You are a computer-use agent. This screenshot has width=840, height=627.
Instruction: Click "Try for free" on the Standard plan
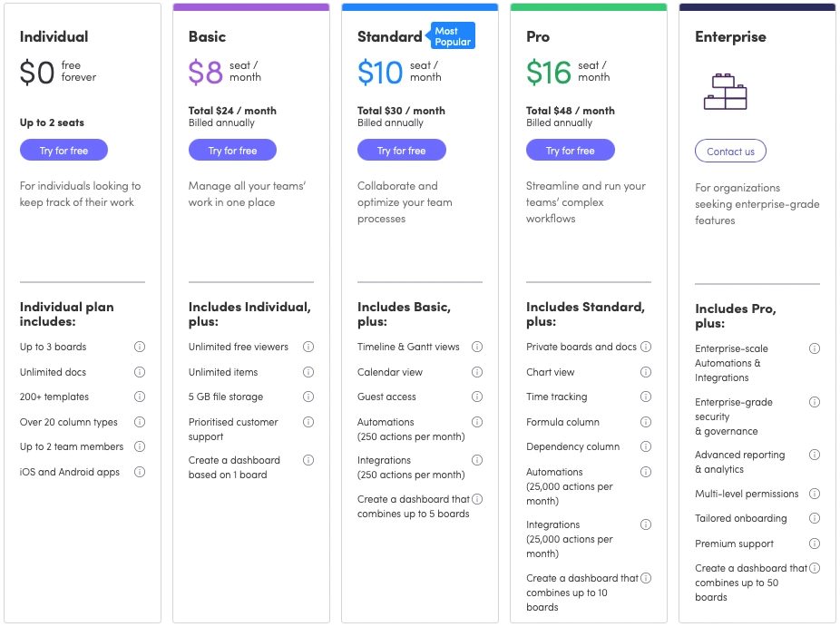click(x=402, y=150)
